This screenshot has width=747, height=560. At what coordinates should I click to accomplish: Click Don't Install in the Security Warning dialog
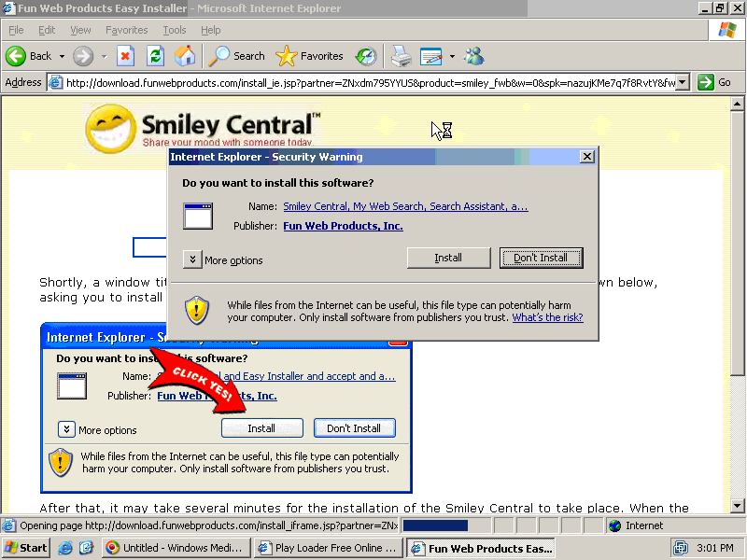(x=541, y=258)
